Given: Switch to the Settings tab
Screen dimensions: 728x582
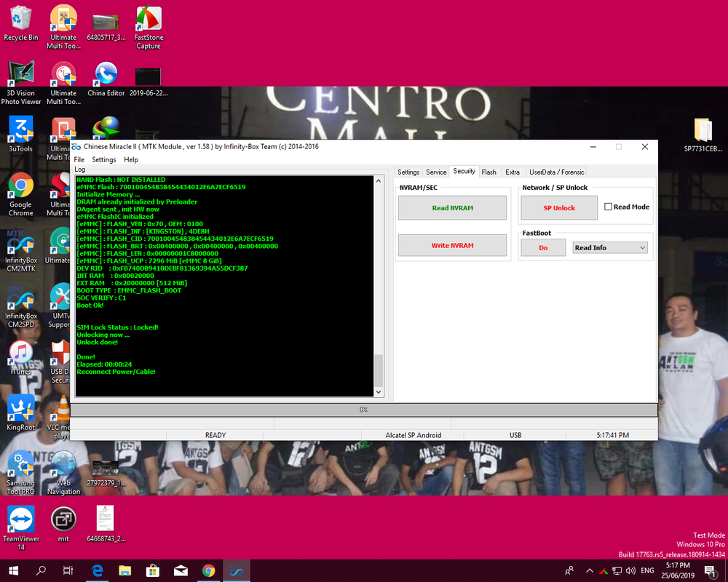Looking at the screenshot, I should click(408, 172).
